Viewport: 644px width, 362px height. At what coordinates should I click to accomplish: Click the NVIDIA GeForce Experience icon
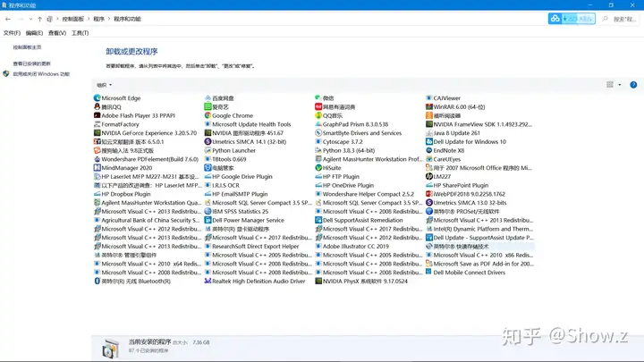pyautogui.click(x=97, y=133)
